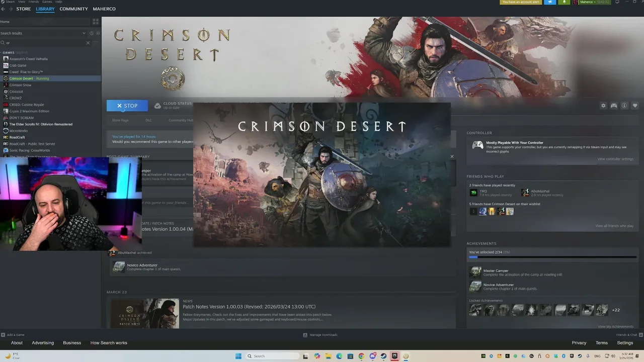This screenshot has width=644, height=362.
Task: Open View controller settings link
Action: pyautogui.click(x=615, y=159)
